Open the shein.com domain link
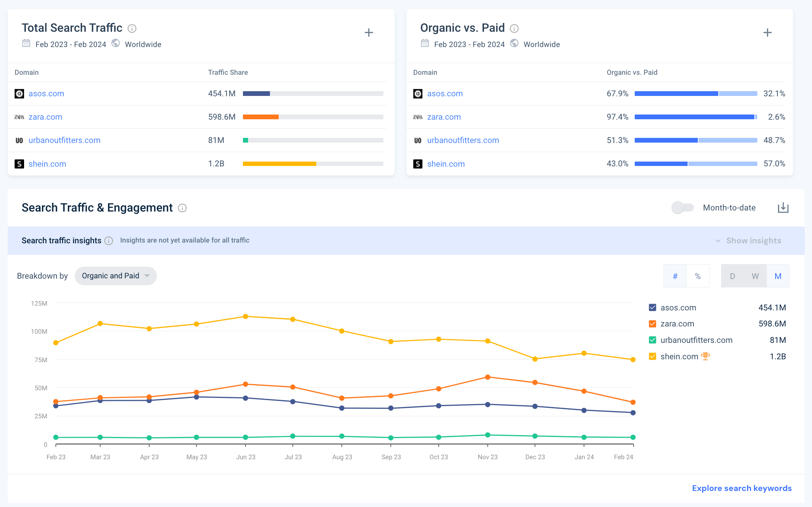812x507 pixels. point(47,164)
